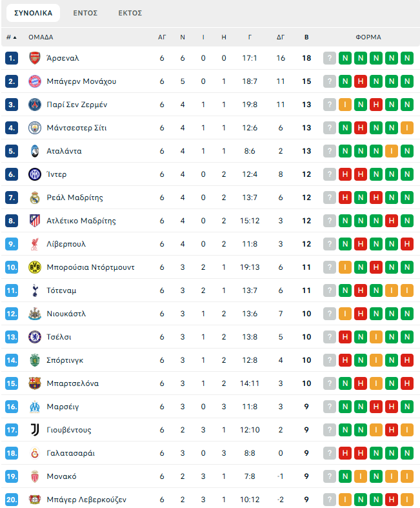Open the Γαλατασαράι team link
Screen dimensions: 420x508
pos(70,453)
